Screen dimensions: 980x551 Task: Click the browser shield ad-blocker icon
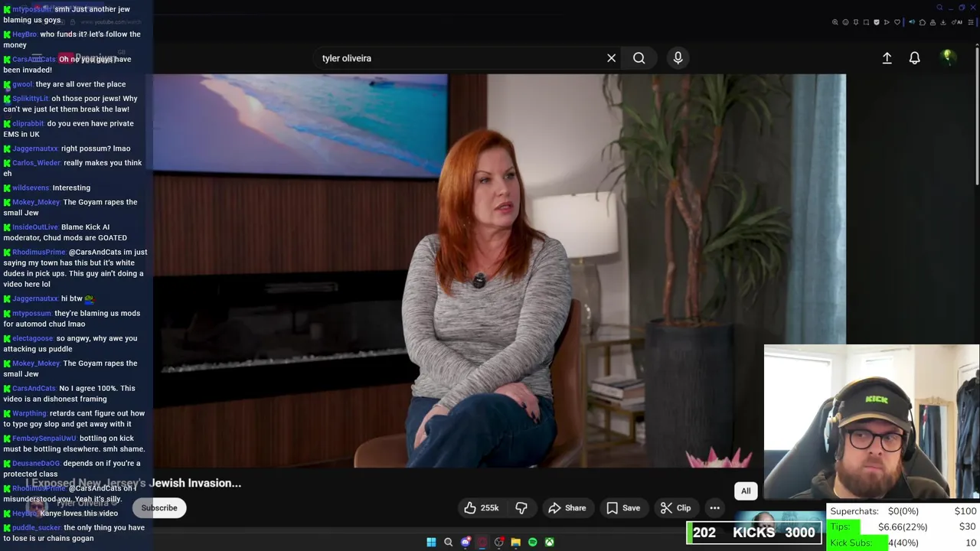(876, 22)
